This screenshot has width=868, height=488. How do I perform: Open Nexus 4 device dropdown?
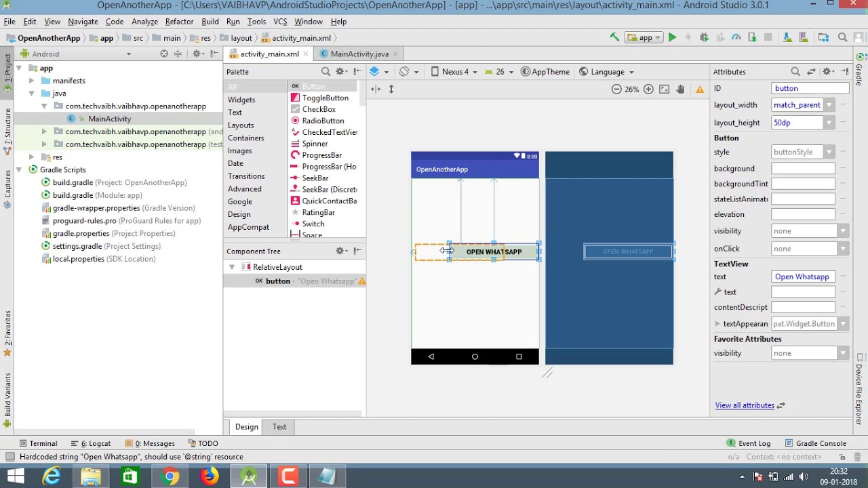tap(454, 71)
